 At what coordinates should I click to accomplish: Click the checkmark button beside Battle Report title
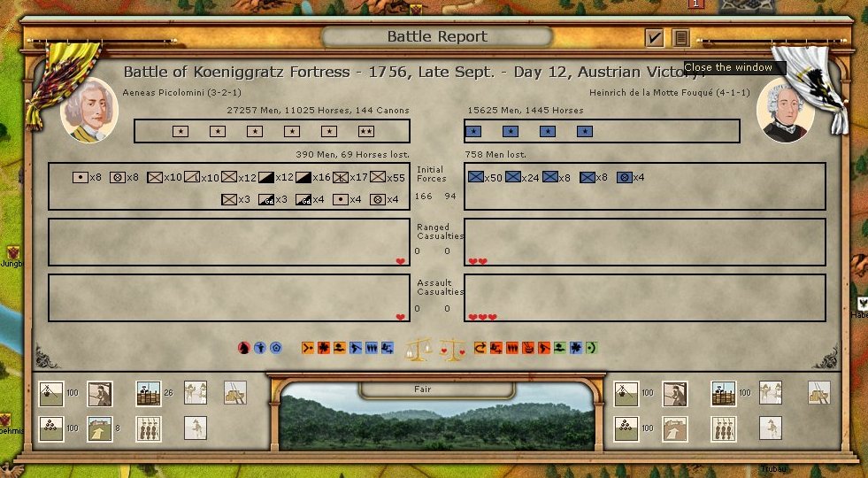point(654,37)
